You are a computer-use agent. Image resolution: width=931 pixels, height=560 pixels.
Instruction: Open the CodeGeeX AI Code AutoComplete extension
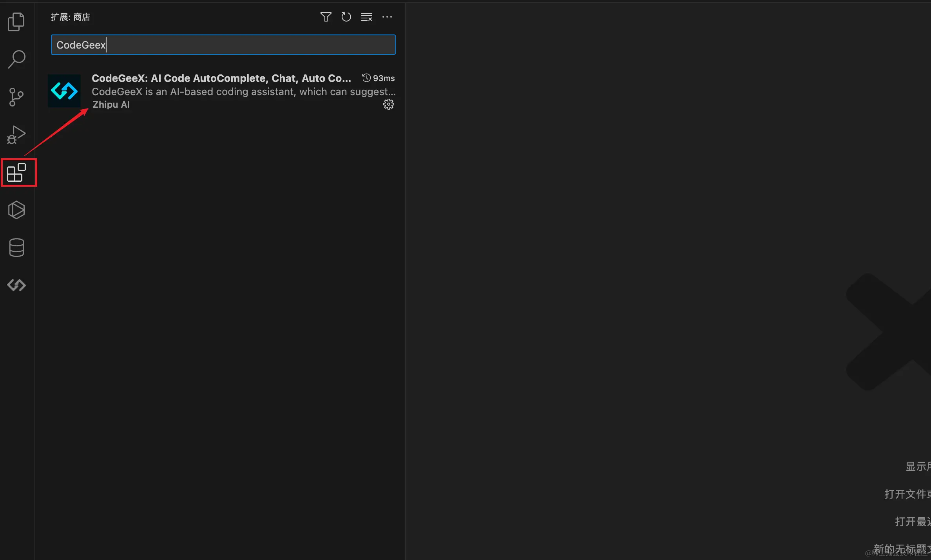(221, 78)
